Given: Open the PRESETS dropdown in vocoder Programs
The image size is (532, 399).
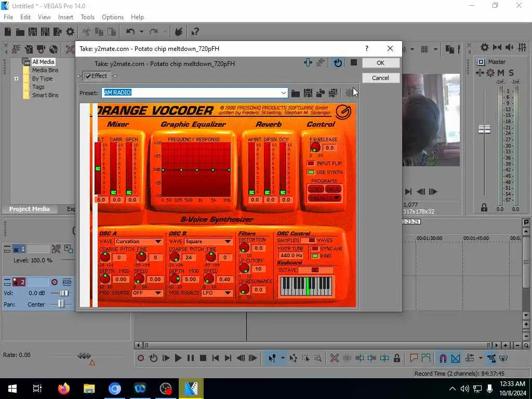Looking at the screenshot, I should pos(324,198).
